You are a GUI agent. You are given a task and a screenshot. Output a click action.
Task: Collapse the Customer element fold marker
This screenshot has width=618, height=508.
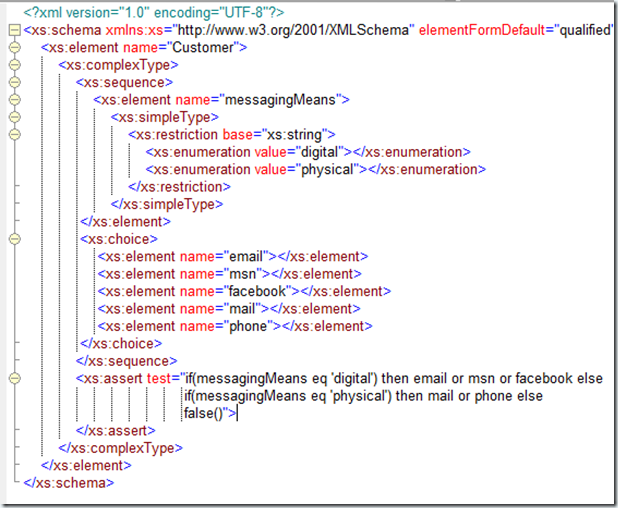point(13,48)
